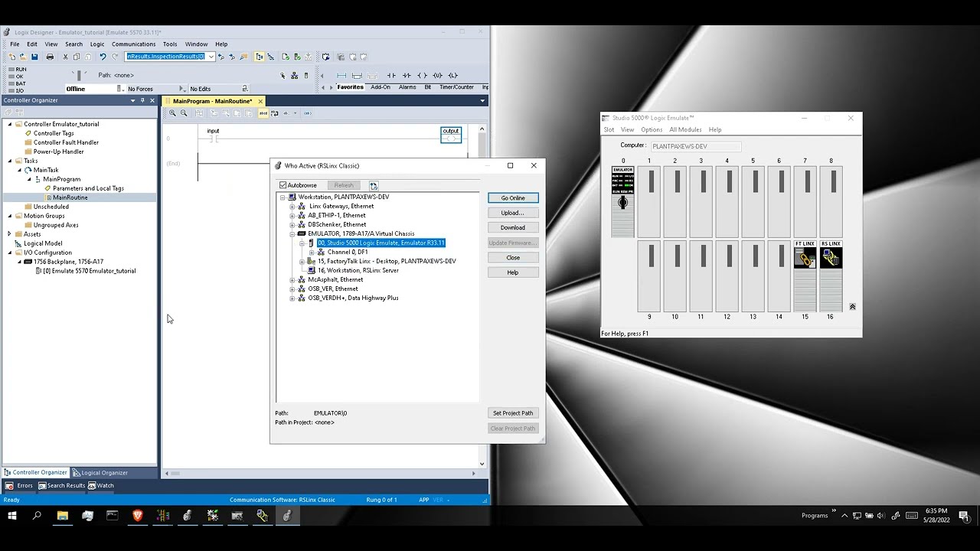Select the Output Latch (OTL) instruction icon
Screen dimensions: 980x551
(452, 75)
